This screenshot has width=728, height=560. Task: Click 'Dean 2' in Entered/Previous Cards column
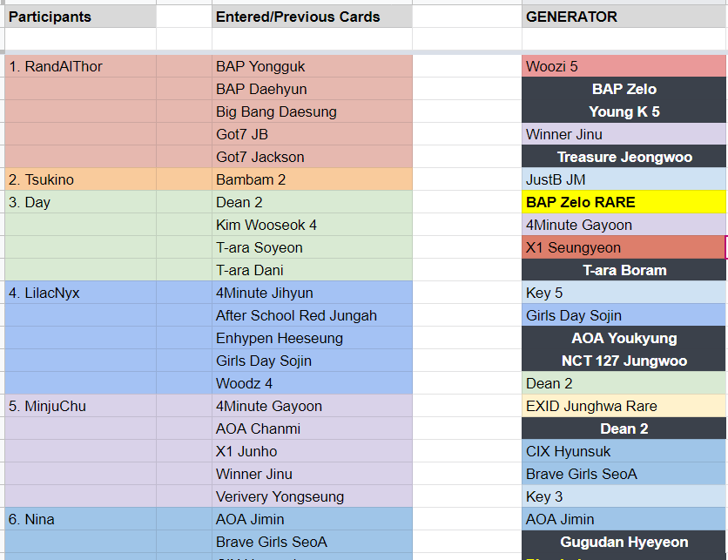click(312, 202)
